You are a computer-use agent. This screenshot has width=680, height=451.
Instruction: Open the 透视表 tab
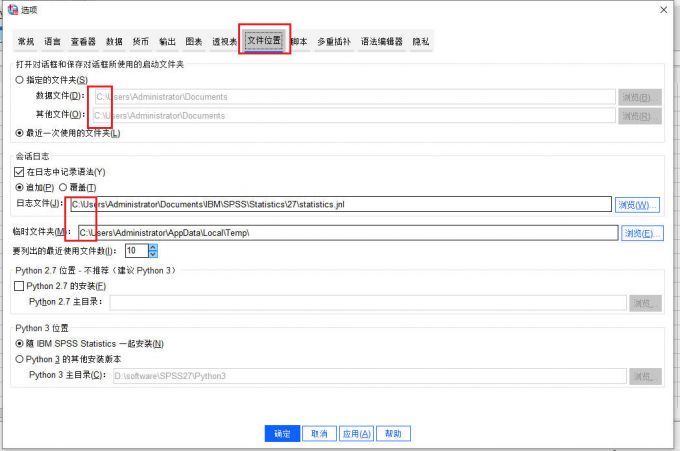[224, 42]
